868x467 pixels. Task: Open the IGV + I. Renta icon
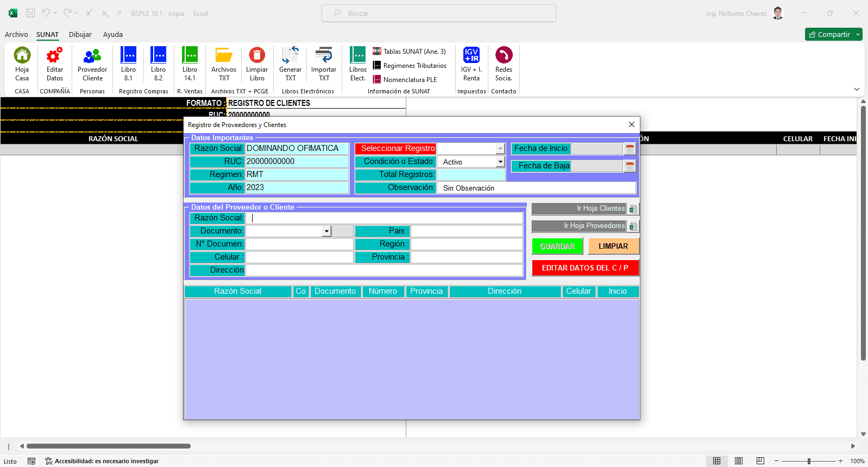(x=471, y=55)
